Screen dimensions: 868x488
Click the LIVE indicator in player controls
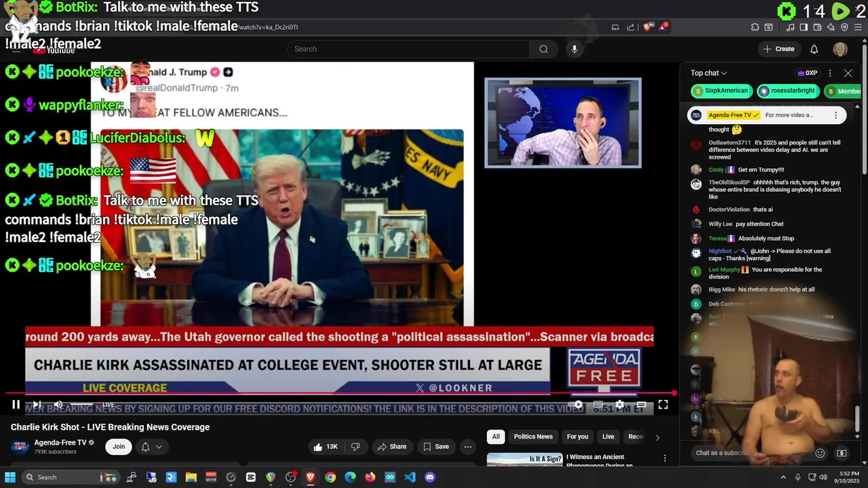(108, 405)
